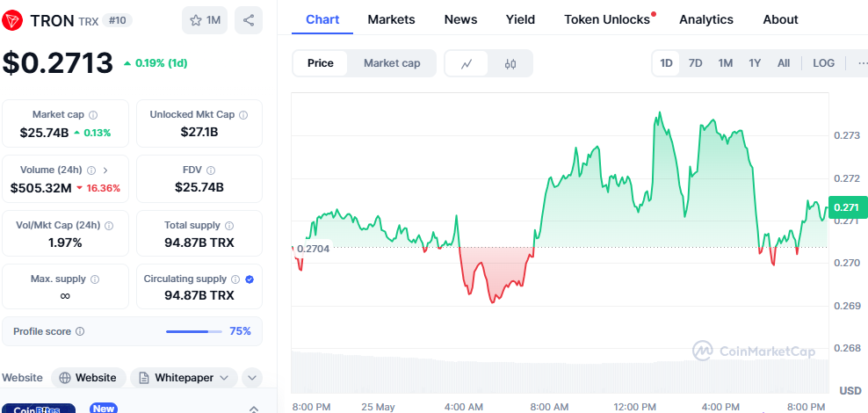
Task: Click the $0.2713 price heading
Action: (58, 62)
